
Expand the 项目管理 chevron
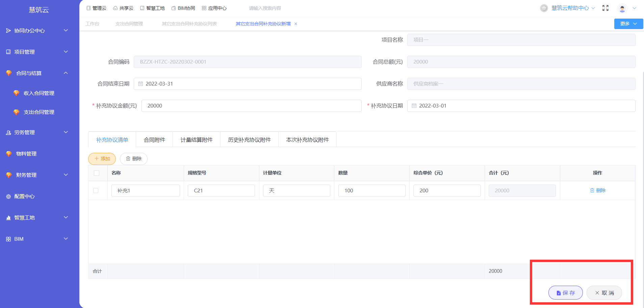click(x=66, y=52)
